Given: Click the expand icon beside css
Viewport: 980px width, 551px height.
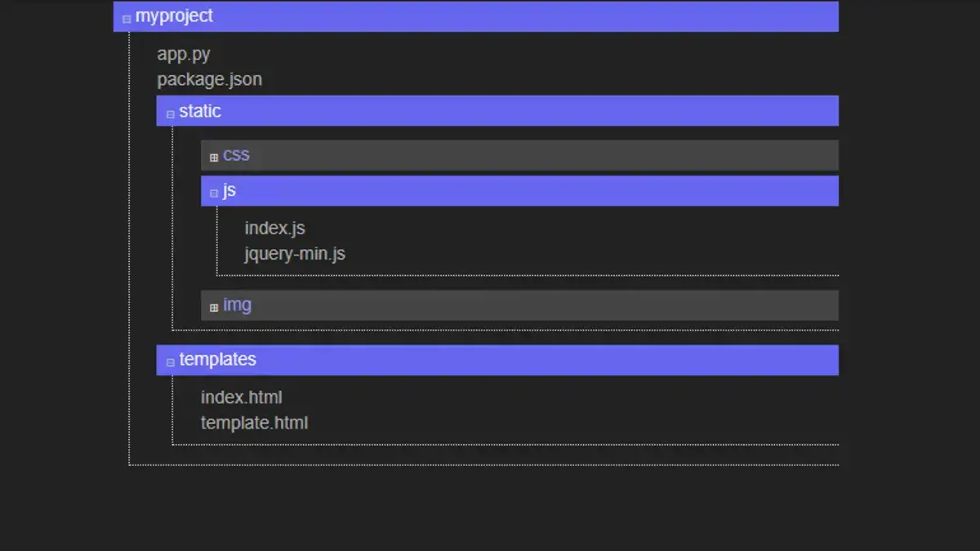Looking at the screenshot, I should pos(214,155).
